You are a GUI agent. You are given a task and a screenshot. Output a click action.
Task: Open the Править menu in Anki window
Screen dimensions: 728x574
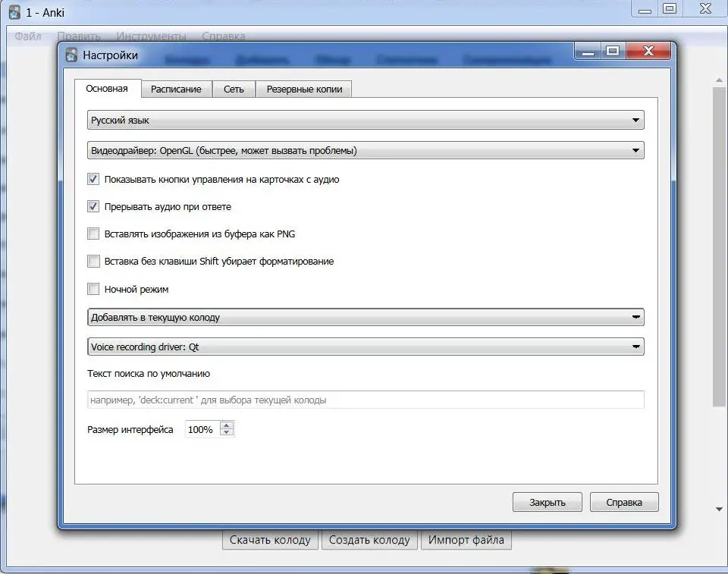tap(78, 36)
